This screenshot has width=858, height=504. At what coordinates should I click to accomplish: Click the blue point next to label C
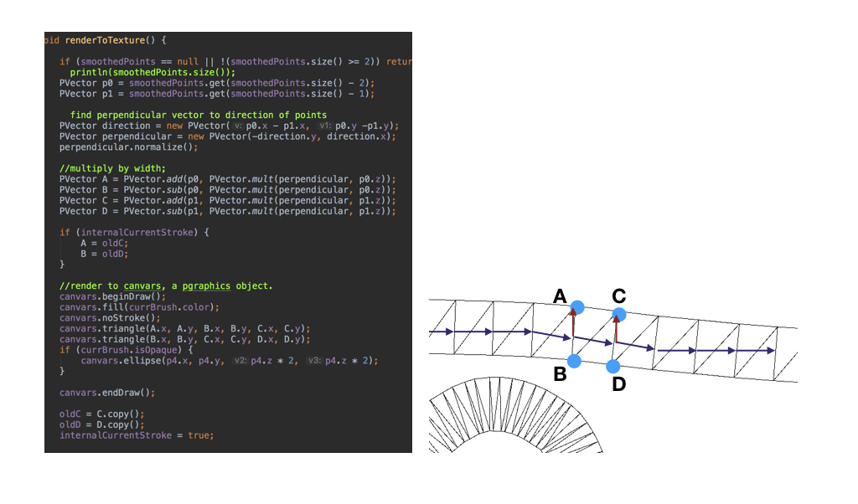click(619, 315)
